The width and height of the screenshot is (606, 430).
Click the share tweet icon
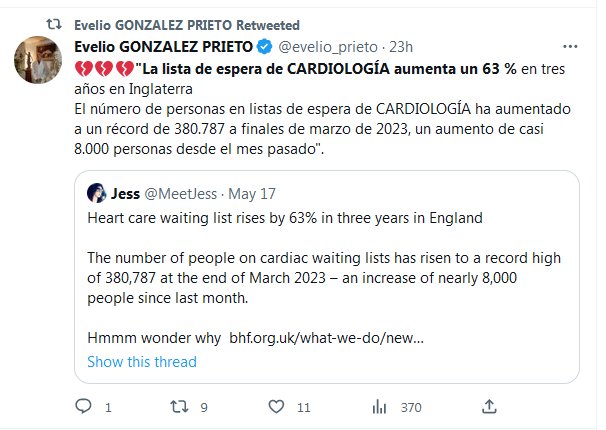tap(487, 406)
